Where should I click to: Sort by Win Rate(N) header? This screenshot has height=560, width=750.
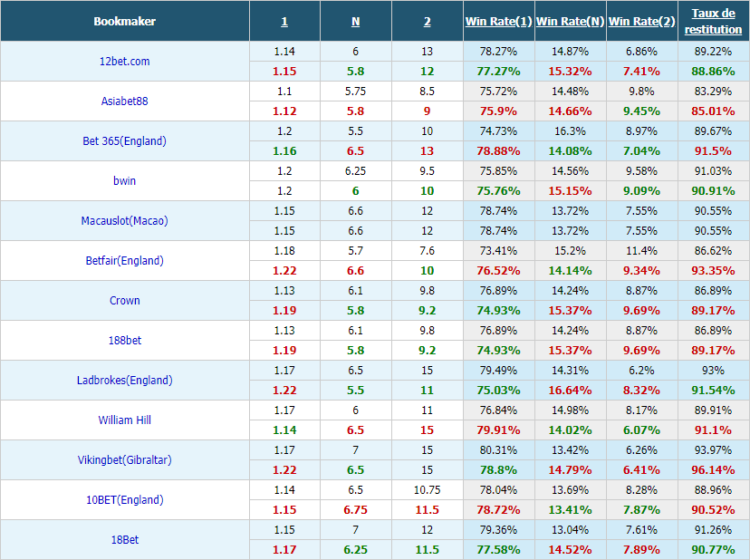click(570, 22)
